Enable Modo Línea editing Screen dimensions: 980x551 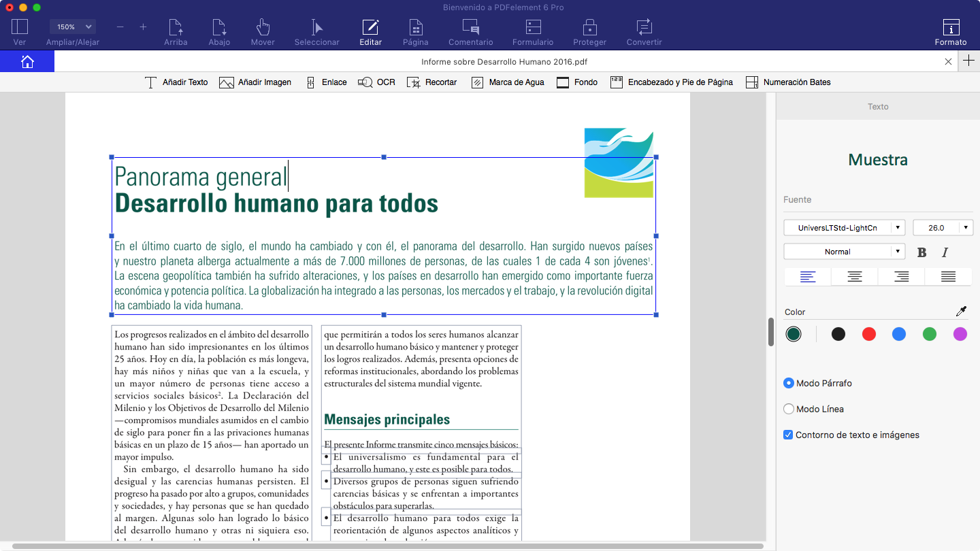click(x=788, y=409)
